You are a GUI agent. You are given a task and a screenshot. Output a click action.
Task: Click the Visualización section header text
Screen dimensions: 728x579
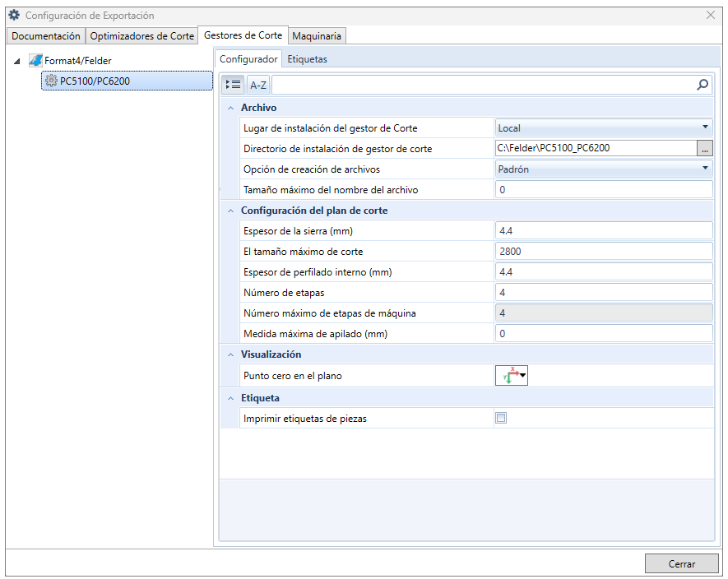[271, 354]
